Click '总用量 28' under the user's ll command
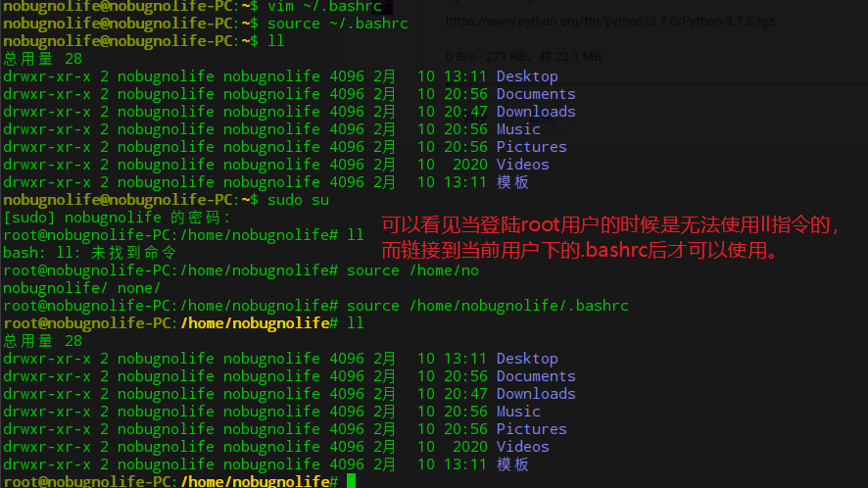Image resolution: width=868 pixels, height=488 pixels. pos(43,59)
